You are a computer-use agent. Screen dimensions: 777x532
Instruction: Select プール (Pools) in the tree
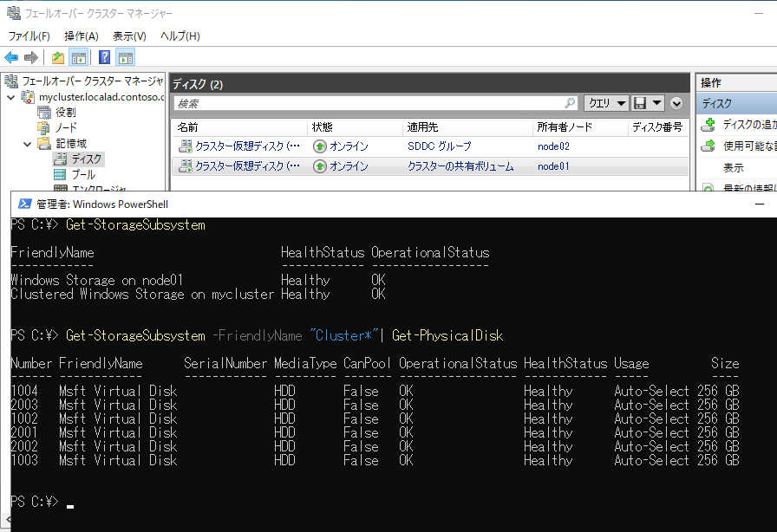tap(83, 175)
